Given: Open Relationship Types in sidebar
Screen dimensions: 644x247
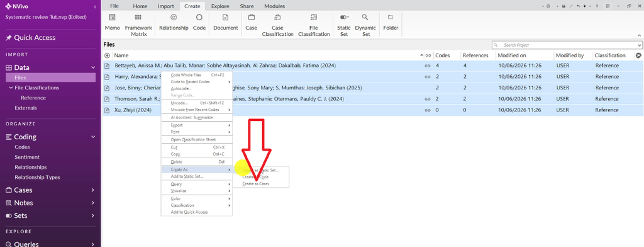Looking at the screenshot, I should (37, 178).
